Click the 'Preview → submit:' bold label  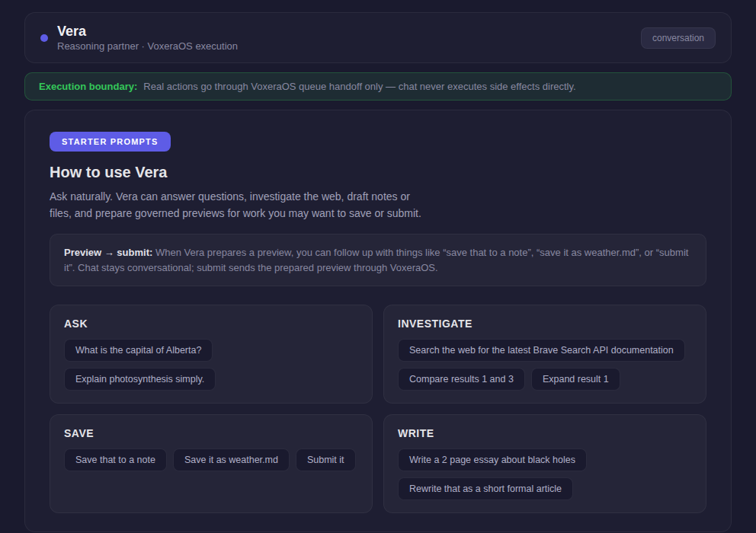pos(108,253)
